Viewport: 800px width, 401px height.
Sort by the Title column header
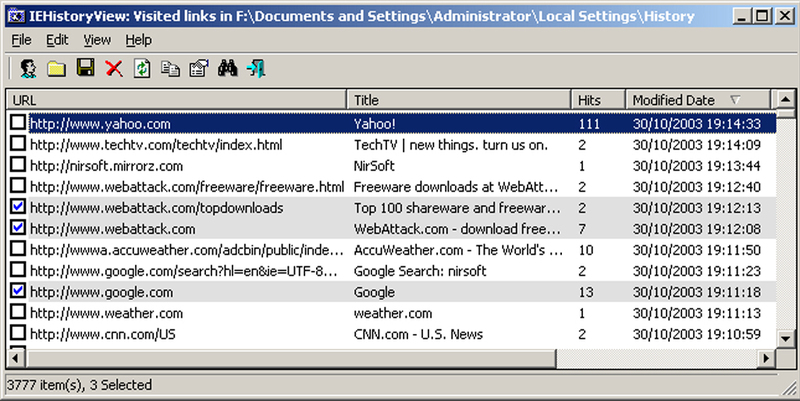(x=459, y=100)
